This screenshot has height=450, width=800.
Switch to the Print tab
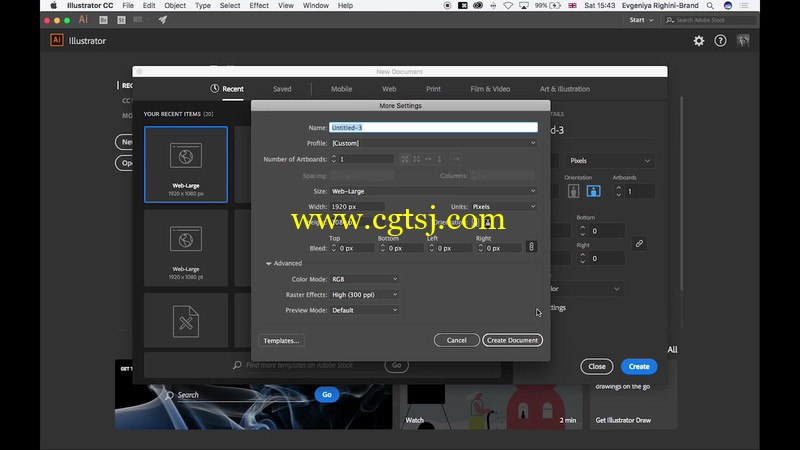[x=433, y=89]
